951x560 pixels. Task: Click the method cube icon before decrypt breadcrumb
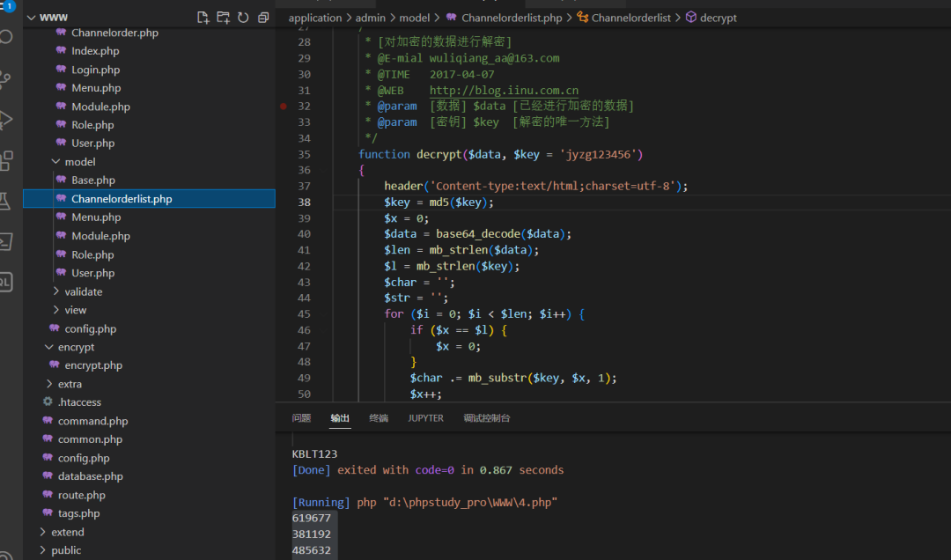pyautogui.click(x=691, y=18)
